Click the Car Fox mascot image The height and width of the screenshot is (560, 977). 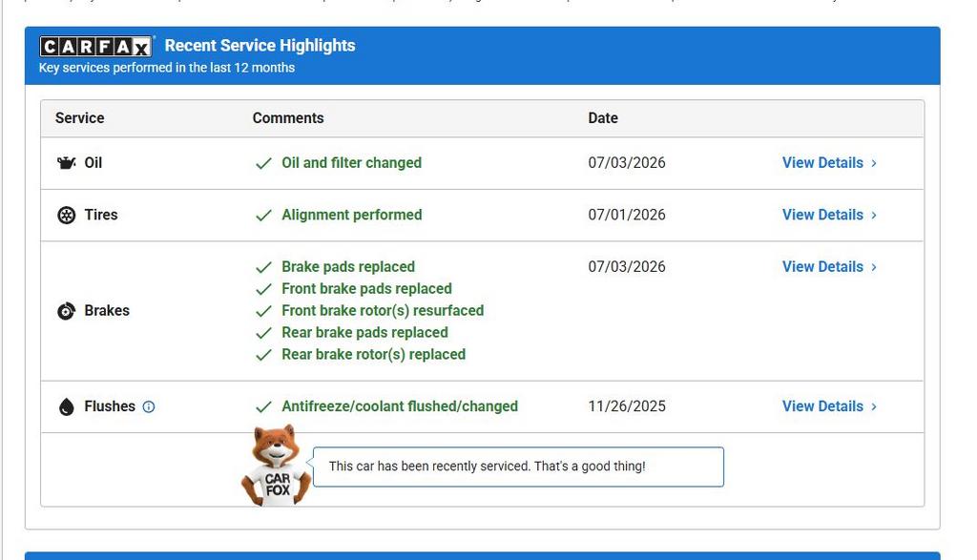click(276, 466)
